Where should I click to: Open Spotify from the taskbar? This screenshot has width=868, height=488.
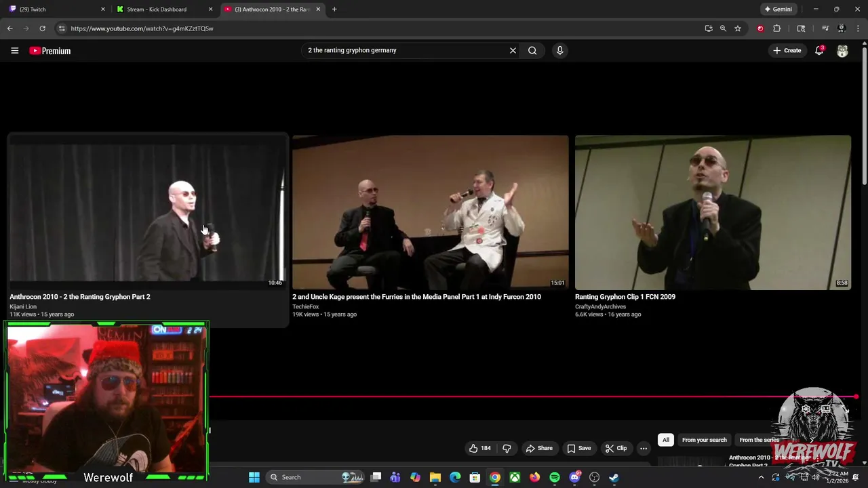point(555,477)
